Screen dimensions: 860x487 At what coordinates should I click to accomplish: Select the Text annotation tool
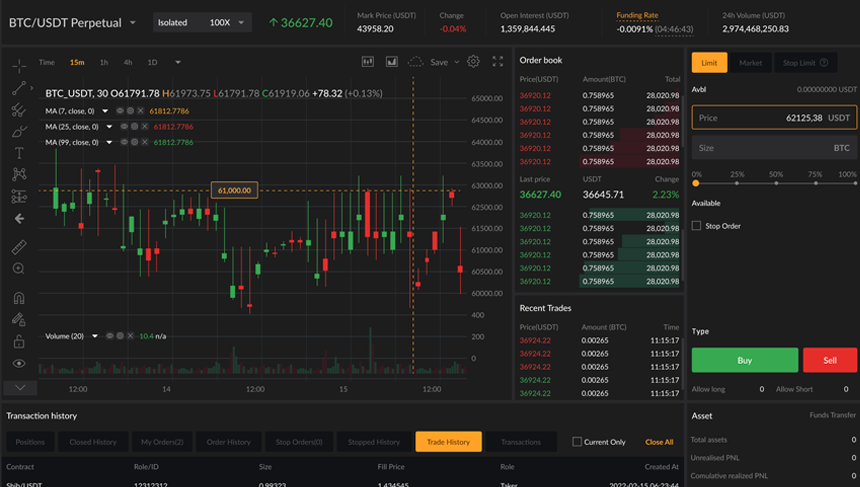[x=18, y=153]
